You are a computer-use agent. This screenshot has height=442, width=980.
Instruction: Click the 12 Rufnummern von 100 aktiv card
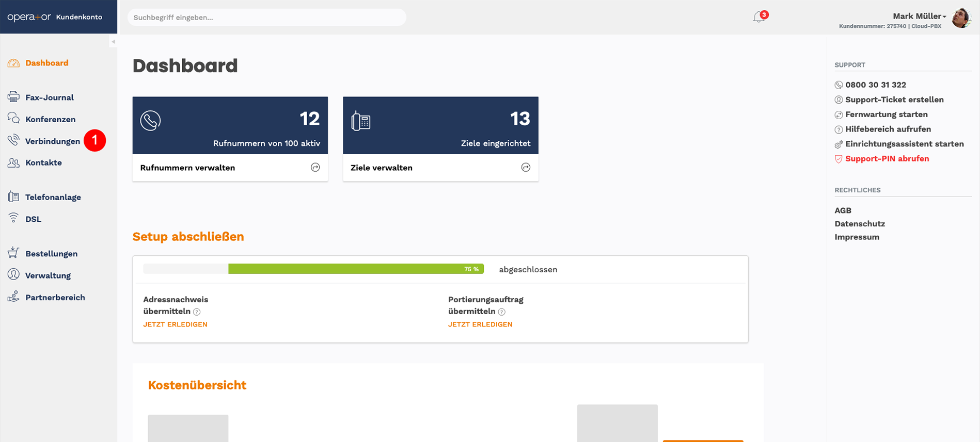pyautogui.click(x=230, y=125)
